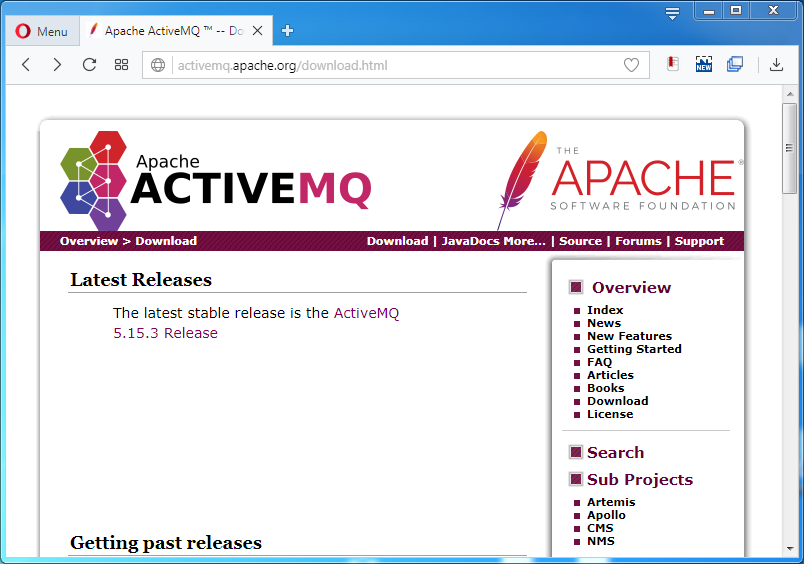This screenshot has height=564, width=804.
Task: Click the Search sidebar heading
Action: [615, 453]
